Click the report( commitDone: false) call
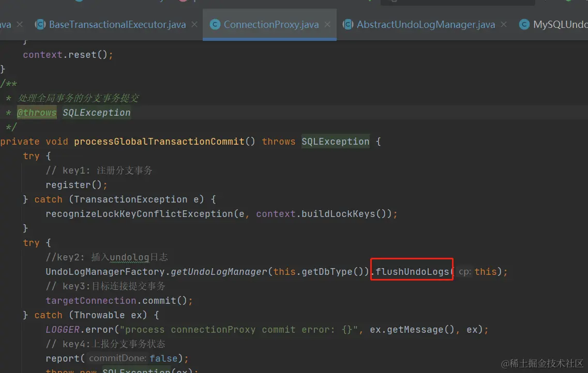This screenshot has width=588, height=373. pos(117,359)
